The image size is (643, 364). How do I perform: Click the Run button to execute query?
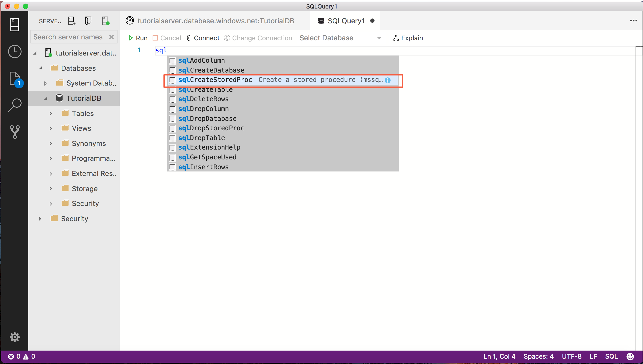[138, 38]
